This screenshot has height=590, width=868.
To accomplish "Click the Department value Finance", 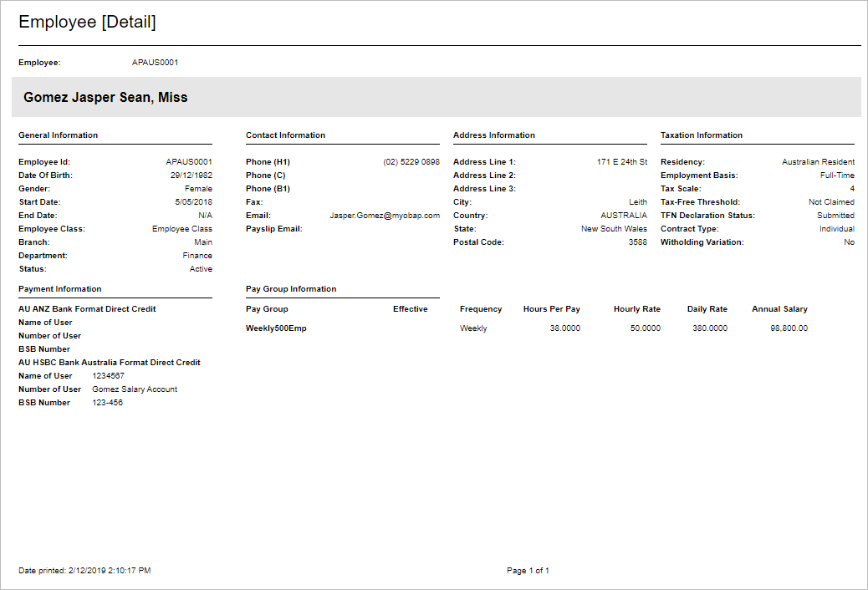I will 197,255.
